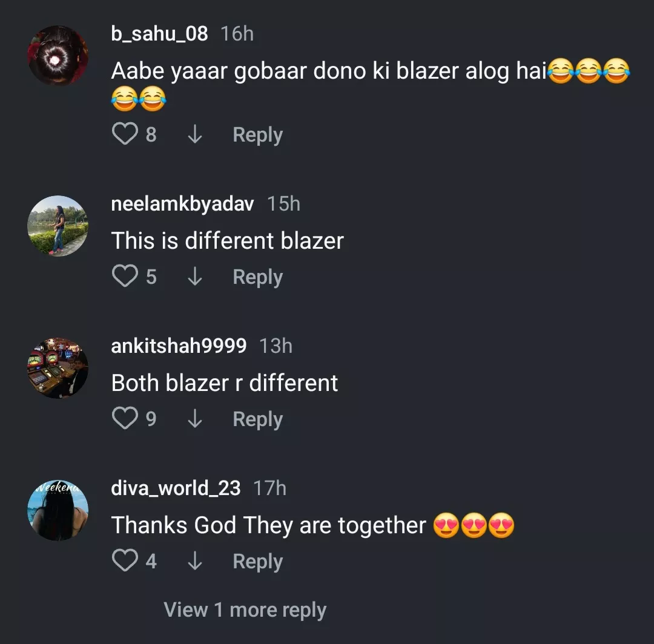
Task: Open the neelamkbyadav username link
Action: (182, 204)
